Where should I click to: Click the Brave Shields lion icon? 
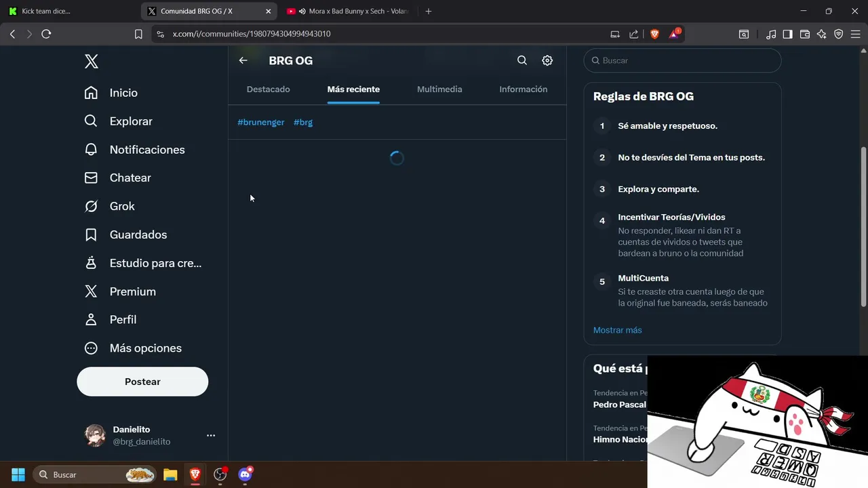click(654, 34)
